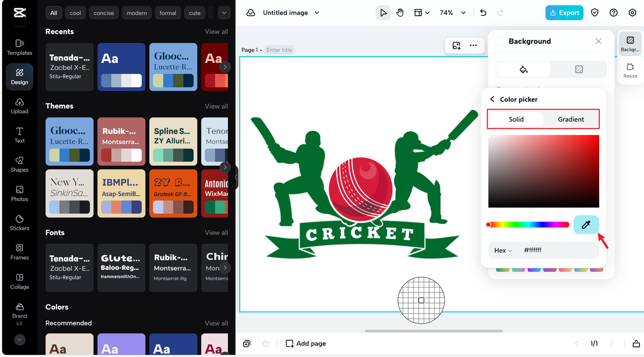Switch to the Solid color mode
Screen dimensions: 644x357
coord(516,119)
